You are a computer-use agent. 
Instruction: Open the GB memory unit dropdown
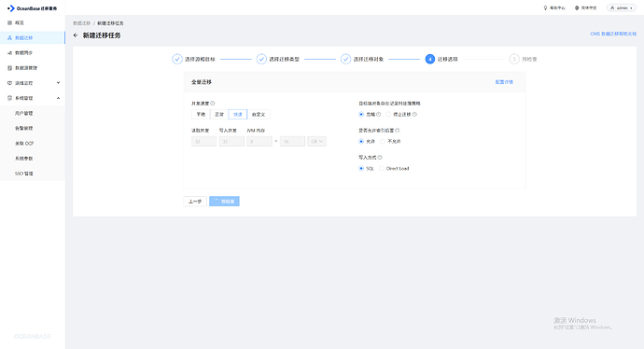point(316,142)
